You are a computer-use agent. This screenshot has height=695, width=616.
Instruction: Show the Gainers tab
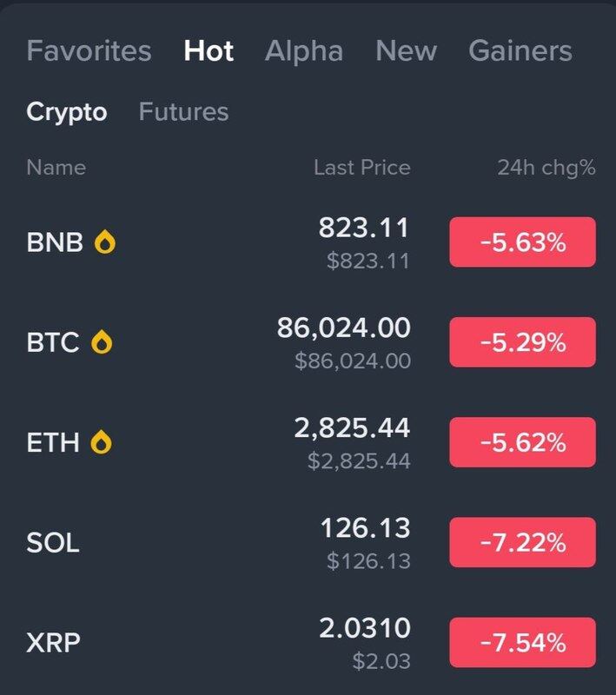click(520, 50)
